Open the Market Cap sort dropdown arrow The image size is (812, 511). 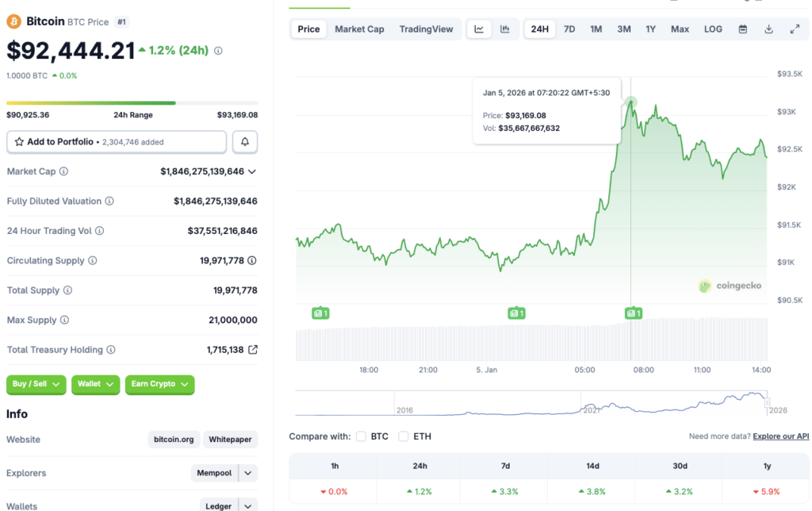click(x=253, y=171)
